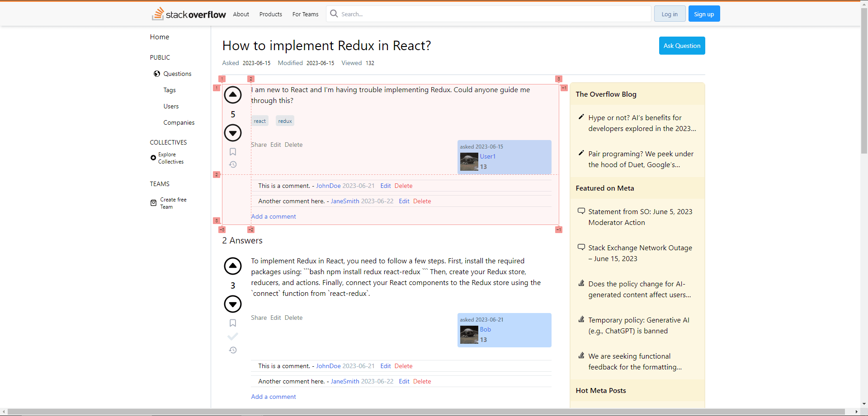
Task: Click the Stack Overflow logo
Action: click(x=189, y=14)
